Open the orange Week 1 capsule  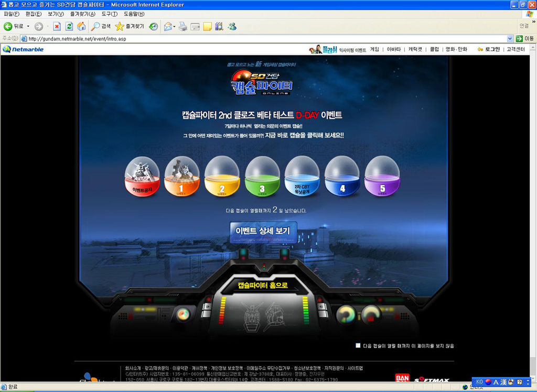coord(182,177)
